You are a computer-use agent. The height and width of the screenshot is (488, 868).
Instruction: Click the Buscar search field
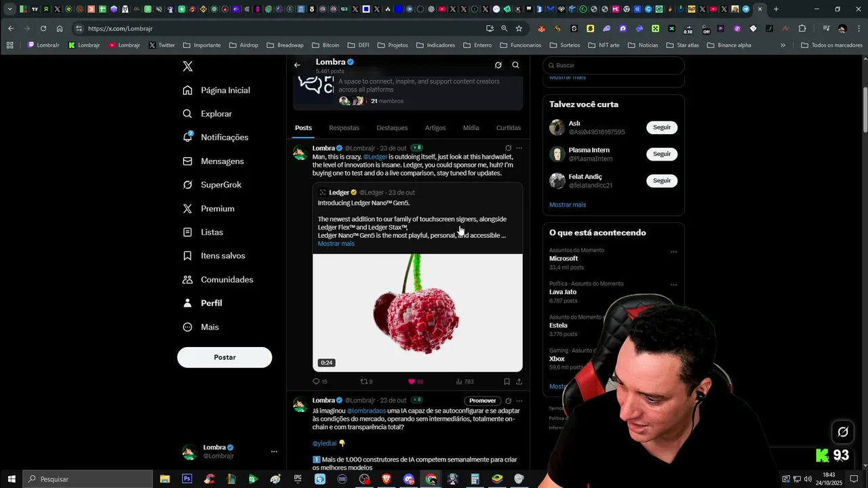[614, 65]
